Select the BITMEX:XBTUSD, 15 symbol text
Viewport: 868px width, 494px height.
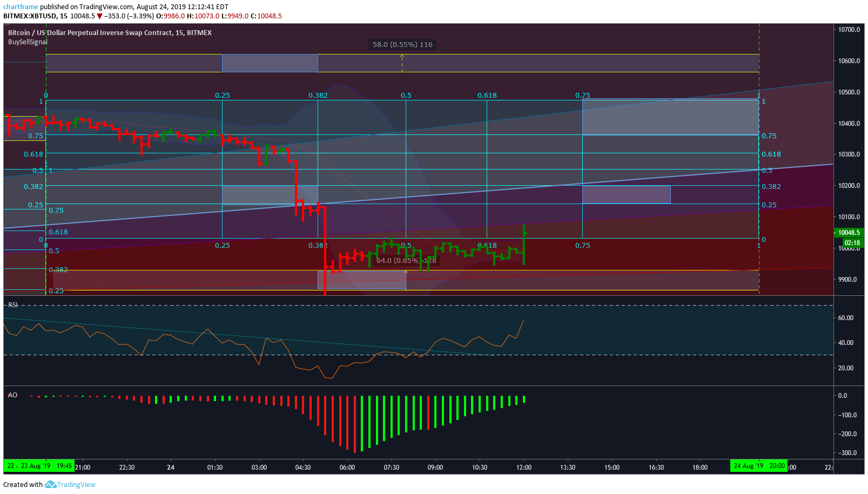[x=35, y=16]
